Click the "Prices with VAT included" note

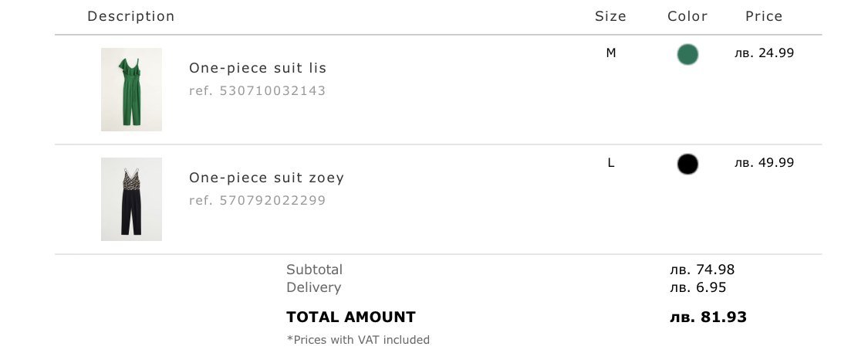tap(358, 339)
